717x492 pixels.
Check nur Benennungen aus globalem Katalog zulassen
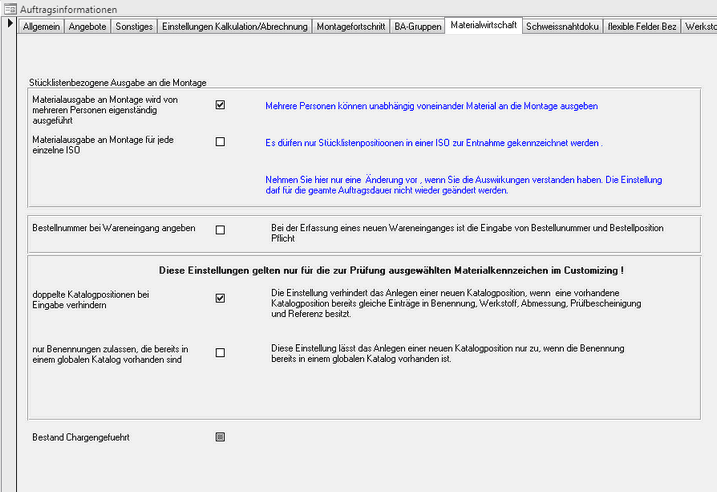coord(220,352)
